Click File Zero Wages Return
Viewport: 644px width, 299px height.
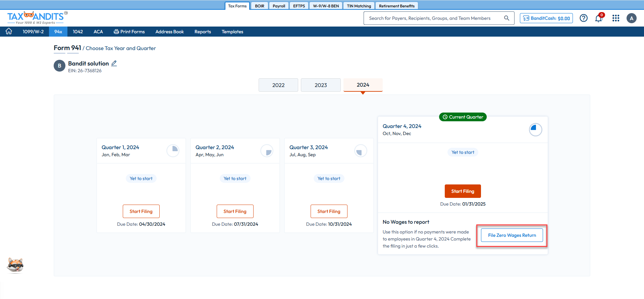click(x=512, y=235)
